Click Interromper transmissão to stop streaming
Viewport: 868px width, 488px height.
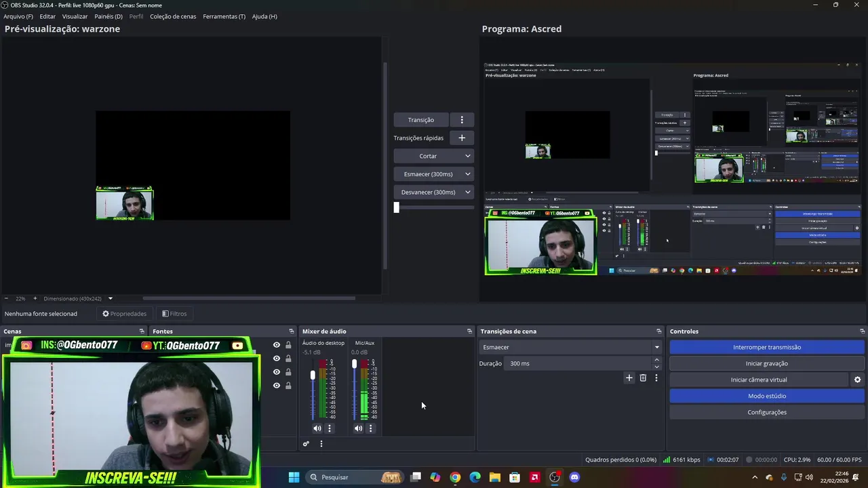[x=767, y=347]
